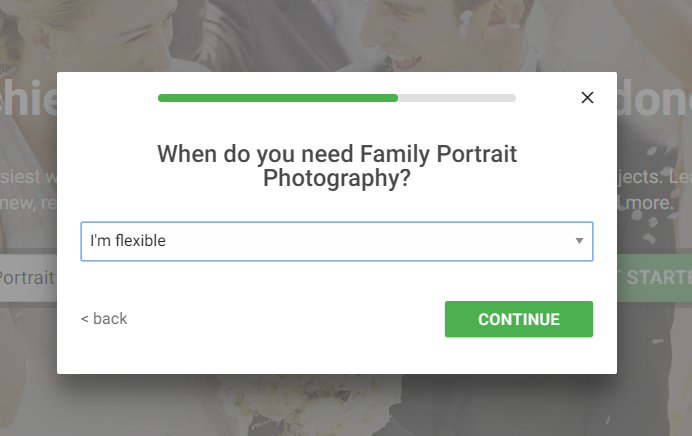Click the dimmed "jects. Lea" text at right
The image size is (692, 436).
(x=654, y=177)
